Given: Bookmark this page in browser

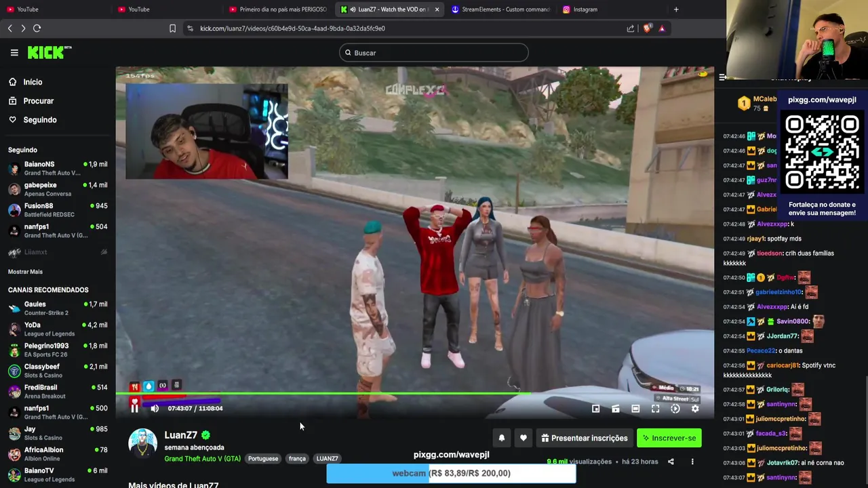Looking at the screenshot, I should [172, 28].
